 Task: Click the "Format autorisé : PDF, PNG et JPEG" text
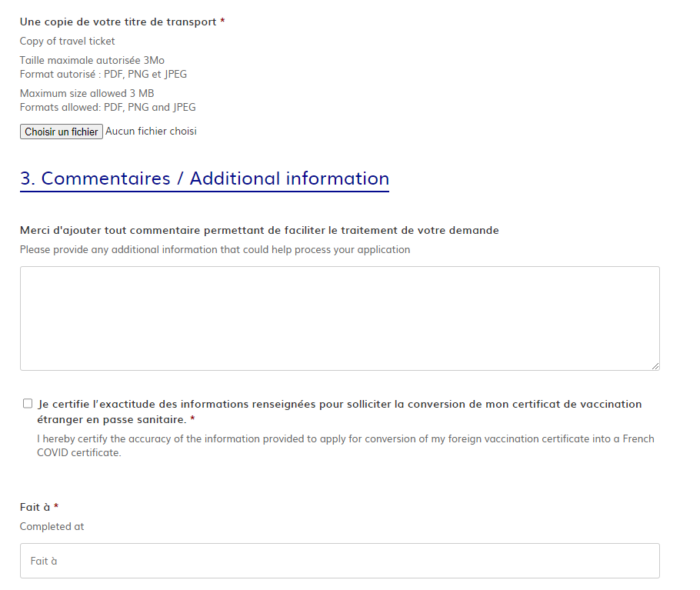pyautogui.click(x=102, y=74)
